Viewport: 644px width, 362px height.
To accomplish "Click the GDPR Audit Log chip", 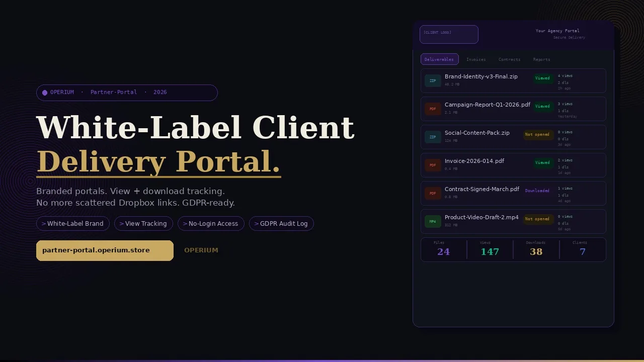I will pyautogui.click(x=281, y=224).
